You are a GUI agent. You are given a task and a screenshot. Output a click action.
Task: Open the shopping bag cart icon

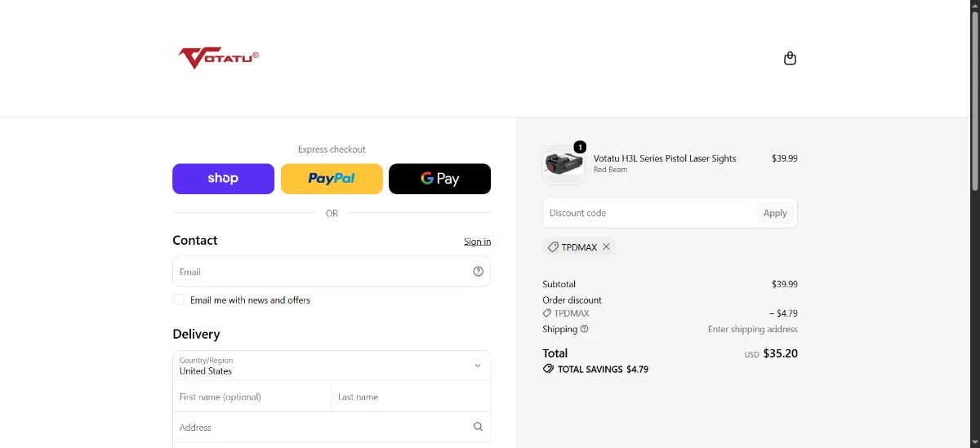(790, 59)
